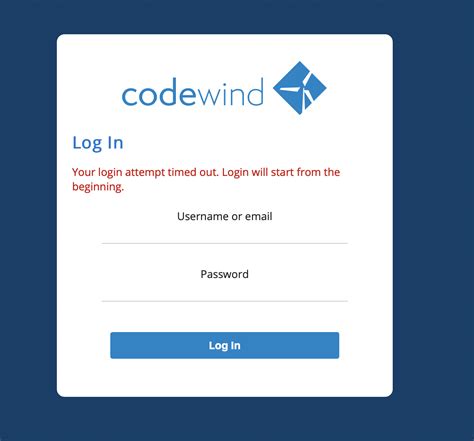The height and width of the screenshot is (441, 474).
Task: Click empty white card area under button
Action: coord(225,378)
